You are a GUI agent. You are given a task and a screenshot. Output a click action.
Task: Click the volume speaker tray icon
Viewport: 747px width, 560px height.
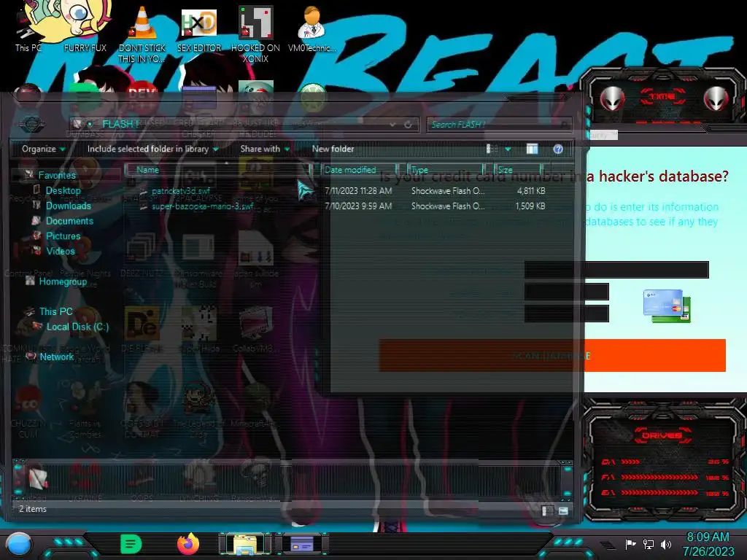tap(665, 544)
